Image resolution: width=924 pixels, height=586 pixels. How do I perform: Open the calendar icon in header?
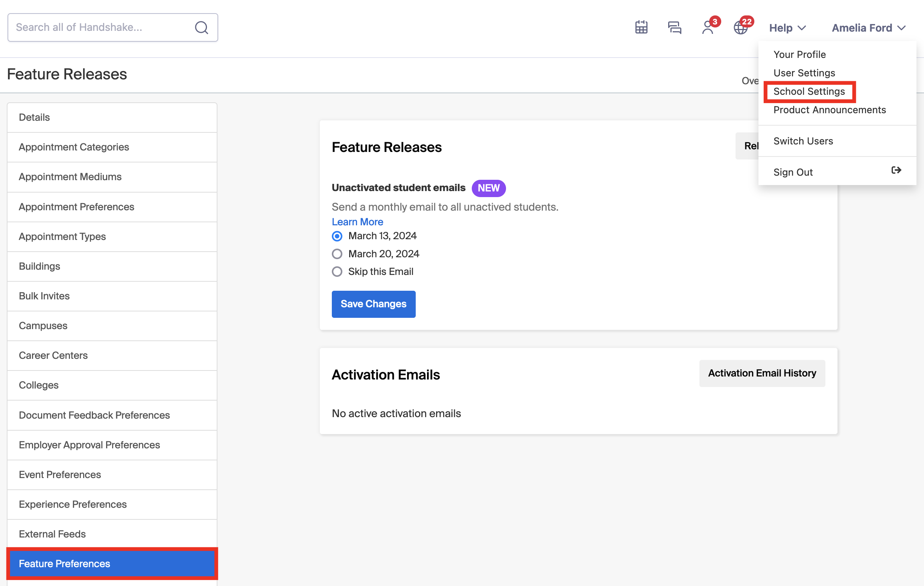pos(641,27)
